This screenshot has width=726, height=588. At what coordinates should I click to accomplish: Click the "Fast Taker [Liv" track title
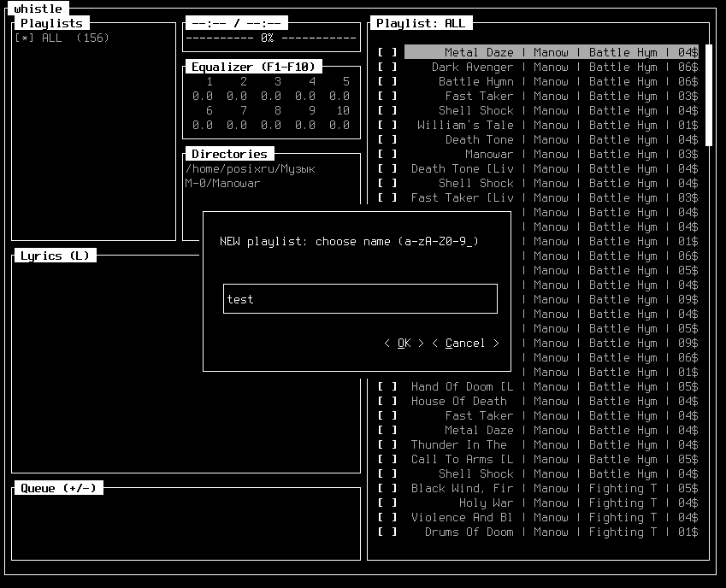pyautogui.click(x=462, y=198)
